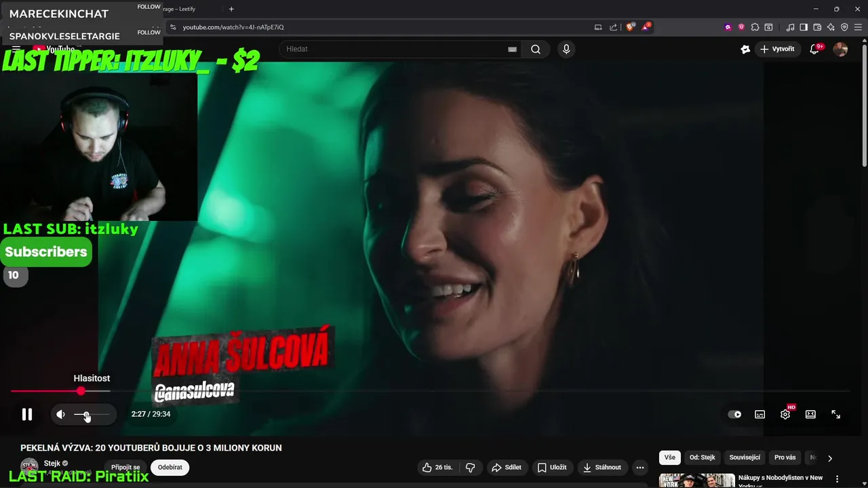868x488 pixels.
Task: Mute the video with the speaker icon
Action: 60,414
